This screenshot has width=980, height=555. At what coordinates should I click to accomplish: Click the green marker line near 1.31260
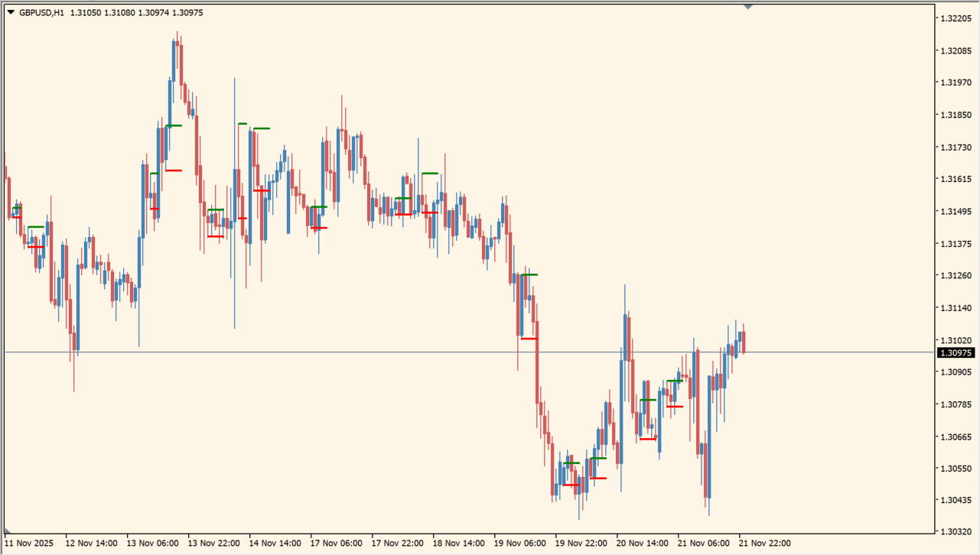point(529,274)
